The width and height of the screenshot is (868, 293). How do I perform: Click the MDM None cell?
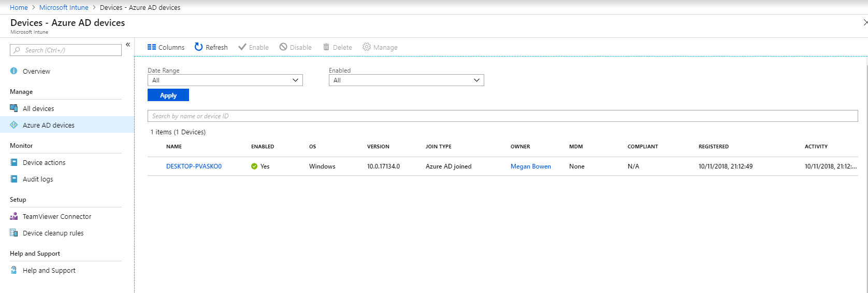577,166
